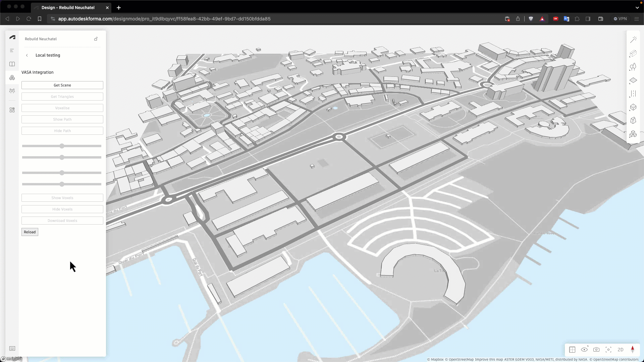
Task: Reset north with the compass icon
Action: (633, 350)
